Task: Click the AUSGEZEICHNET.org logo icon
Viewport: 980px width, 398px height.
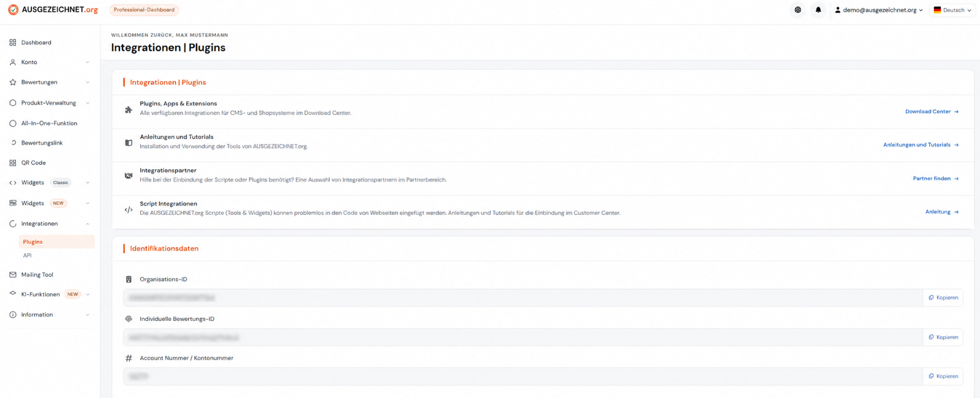Action: click(13, 10)
